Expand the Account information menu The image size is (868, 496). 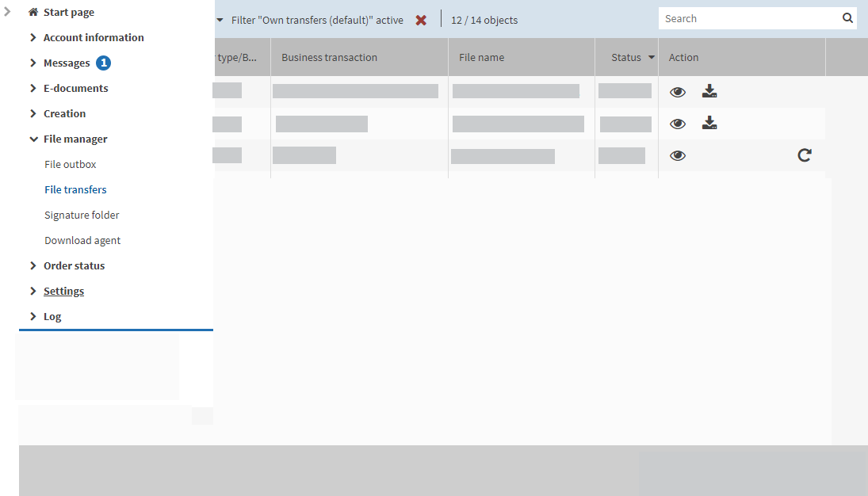[94, 37]
